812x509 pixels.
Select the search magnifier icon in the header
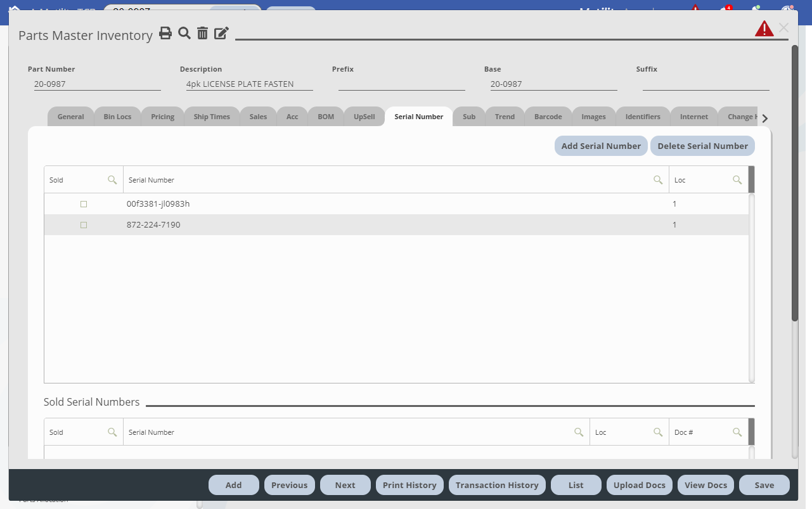[x=184, y=33]
